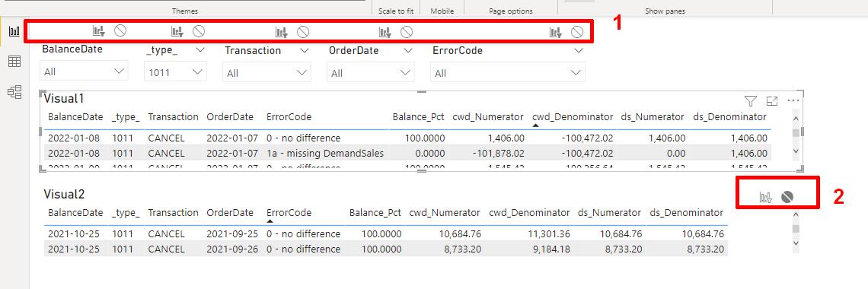Set Filter interaction icon above ErrorCode slicer
Screen dimensions: 868x289
click(x=556, y=32)
